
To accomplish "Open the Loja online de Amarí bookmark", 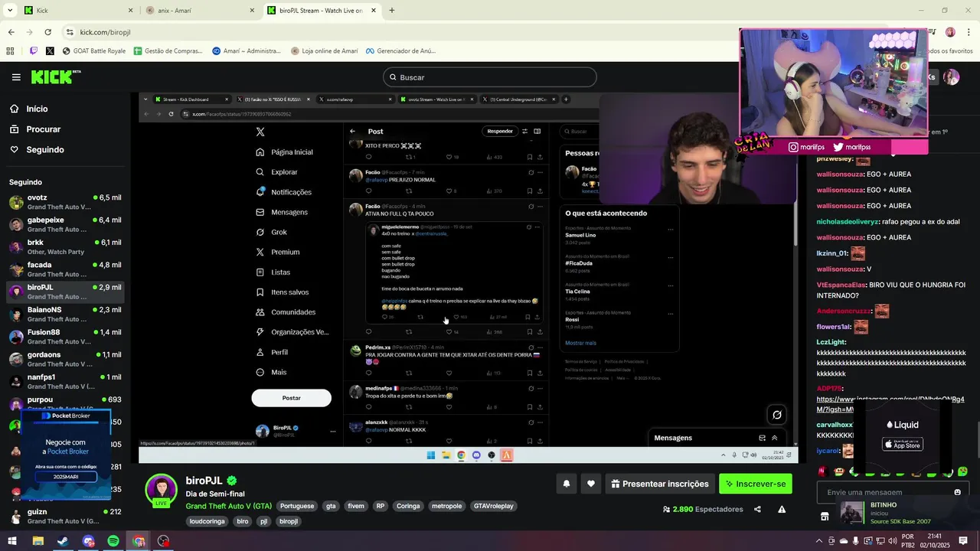I will 324,51.
